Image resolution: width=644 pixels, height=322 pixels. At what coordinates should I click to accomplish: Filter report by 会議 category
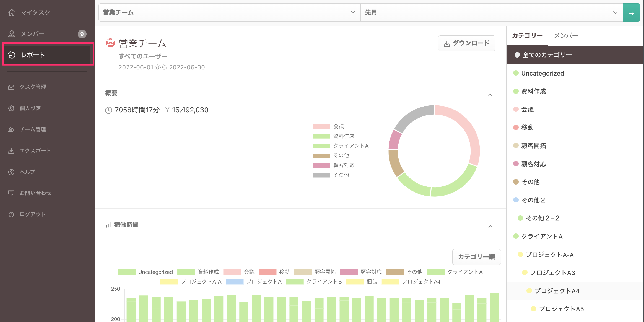(527, 109)
